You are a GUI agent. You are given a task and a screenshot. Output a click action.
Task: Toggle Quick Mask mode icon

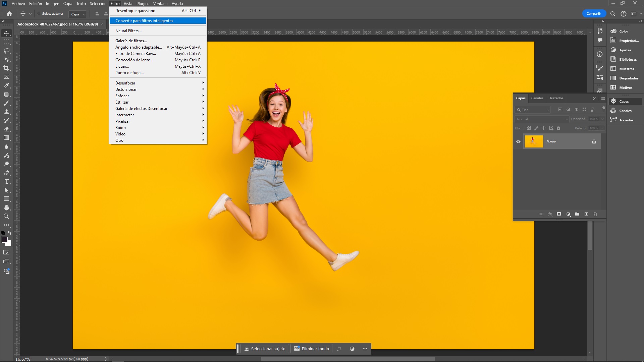[x=6, y=252]
